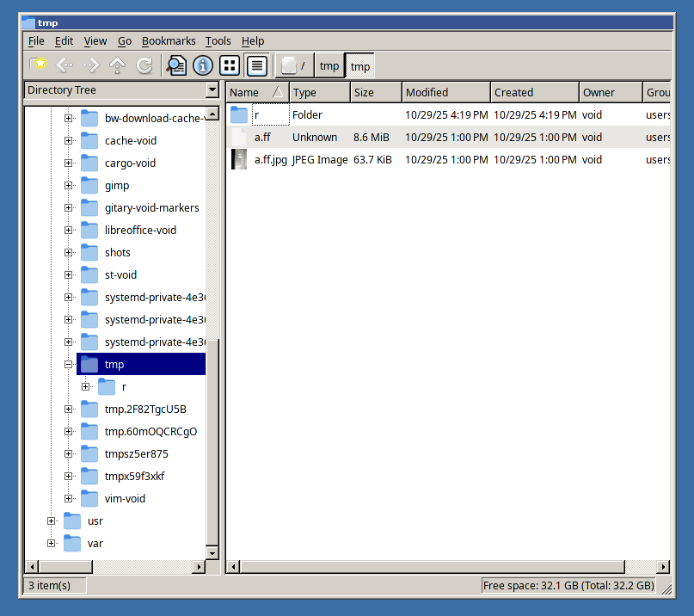Image resolution: width=694 pixels, height=616 pixels.
Task: Expand the gimp folder node
Action: point(69,186)
